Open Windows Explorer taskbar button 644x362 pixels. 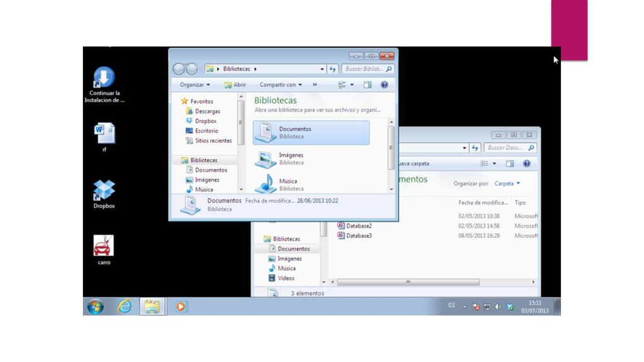click(152, 307)
